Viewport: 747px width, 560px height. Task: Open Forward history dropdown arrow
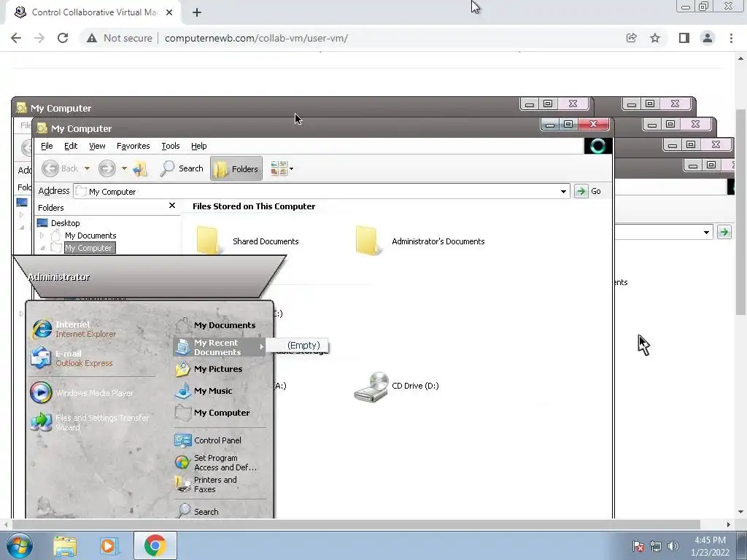(x=124, y=168)
